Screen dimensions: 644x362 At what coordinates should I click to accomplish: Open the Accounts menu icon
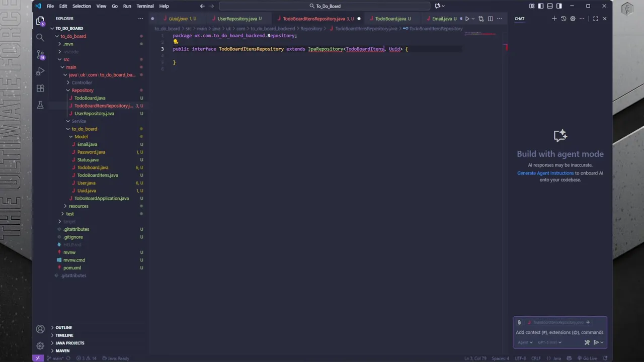(40, 329)
